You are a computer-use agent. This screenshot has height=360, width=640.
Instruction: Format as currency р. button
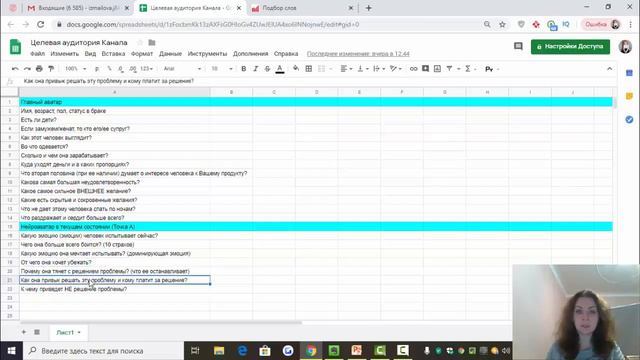coord(97,69)
